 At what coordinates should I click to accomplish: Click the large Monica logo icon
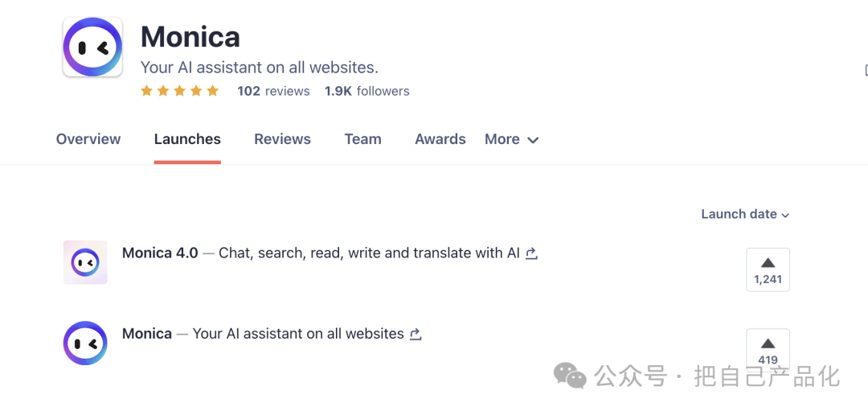tap(92, 47)
